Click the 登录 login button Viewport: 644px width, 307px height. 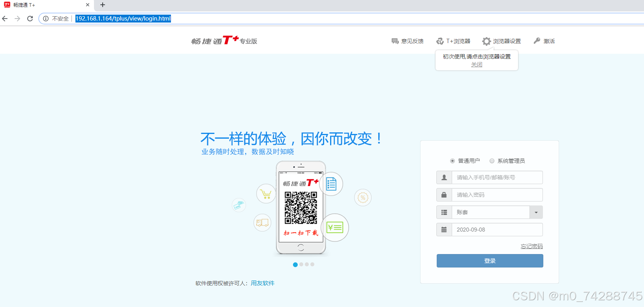(x=490, y=261)
